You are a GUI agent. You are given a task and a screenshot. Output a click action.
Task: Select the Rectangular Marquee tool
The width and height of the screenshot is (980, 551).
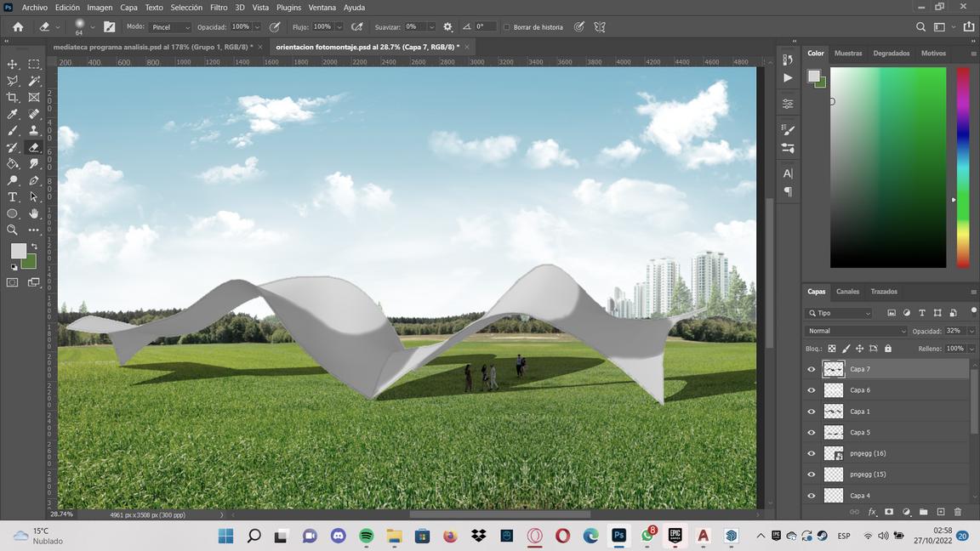34,65
